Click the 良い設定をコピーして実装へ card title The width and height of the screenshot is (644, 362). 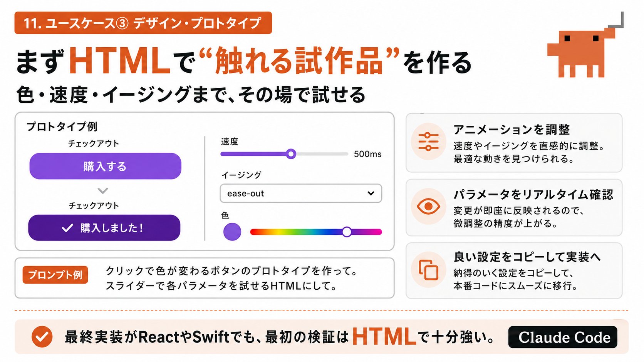tap(527, 257)
